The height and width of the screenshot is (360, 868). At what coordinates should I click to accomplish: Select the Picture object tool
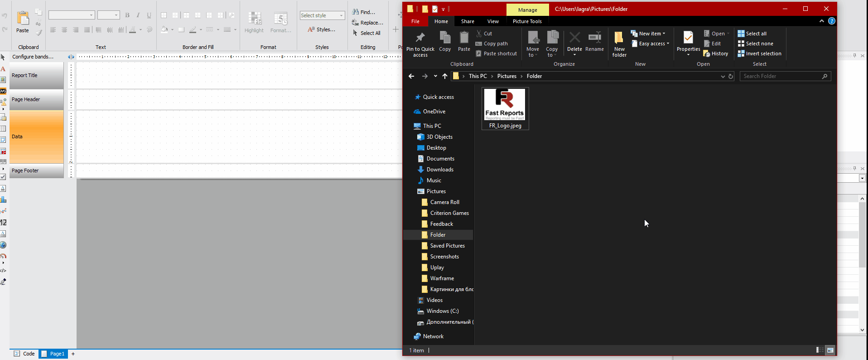(x=3, y=80)
